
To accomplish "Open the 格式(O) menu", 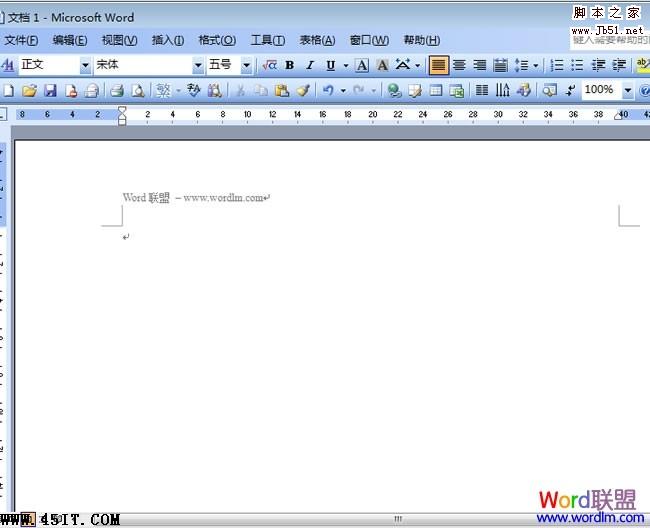I will 217,40.
